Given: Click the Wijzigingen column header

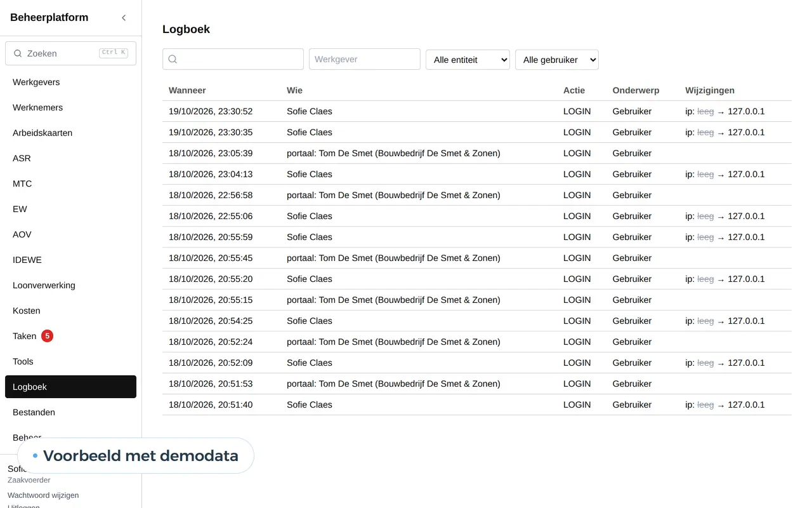Looking at the screenshot, I should click(710, 90).
